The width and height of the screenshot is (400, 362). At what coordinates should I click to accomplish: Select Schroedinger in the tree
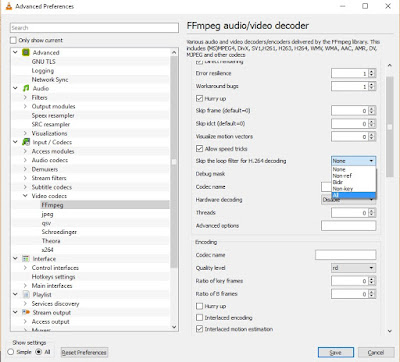pyautogui.click(x=59, y=232)
